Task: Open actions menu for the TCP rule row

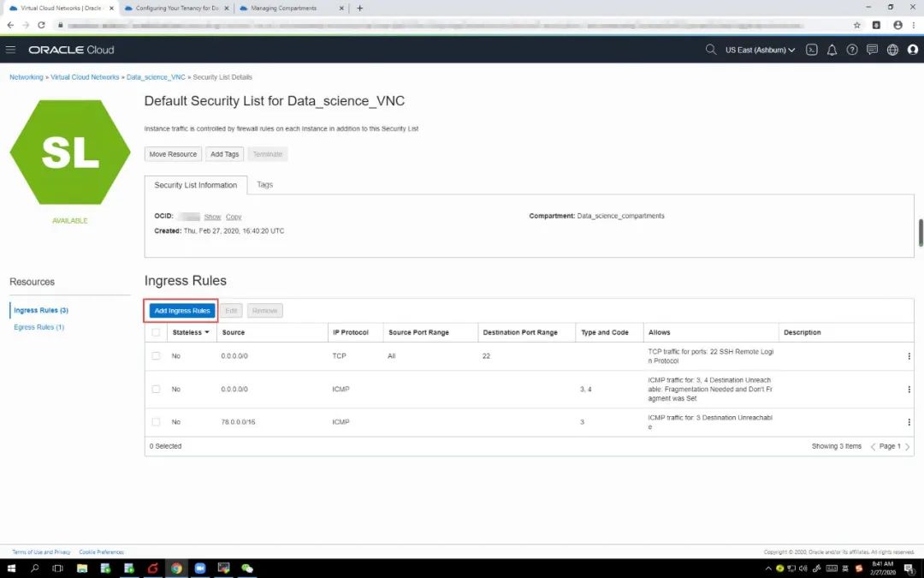Action: pos(909,356)
